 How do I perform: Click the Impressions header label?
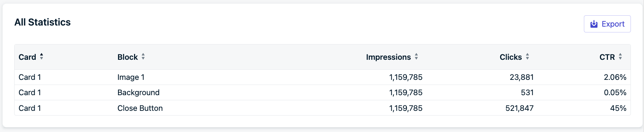[x=388, y=57]
